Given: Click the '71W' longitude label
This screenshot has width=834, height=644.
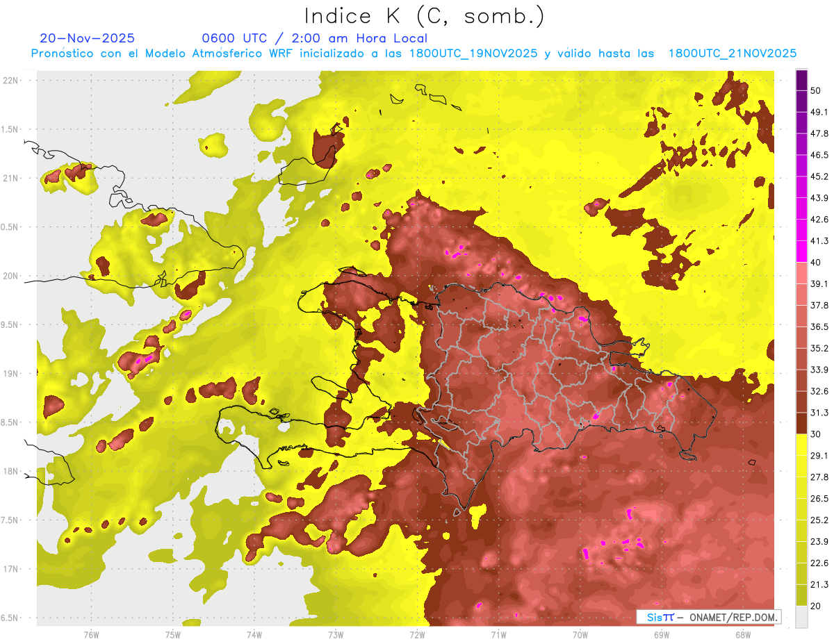Looking at the screenshot, I should pos(498,634).
